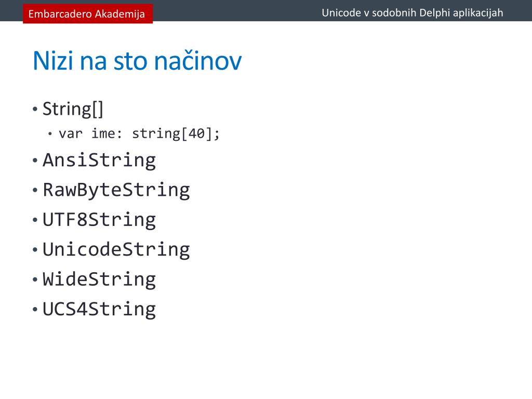
Task: Click the UTF8String list entry
Action: click(x=99, y=220)
